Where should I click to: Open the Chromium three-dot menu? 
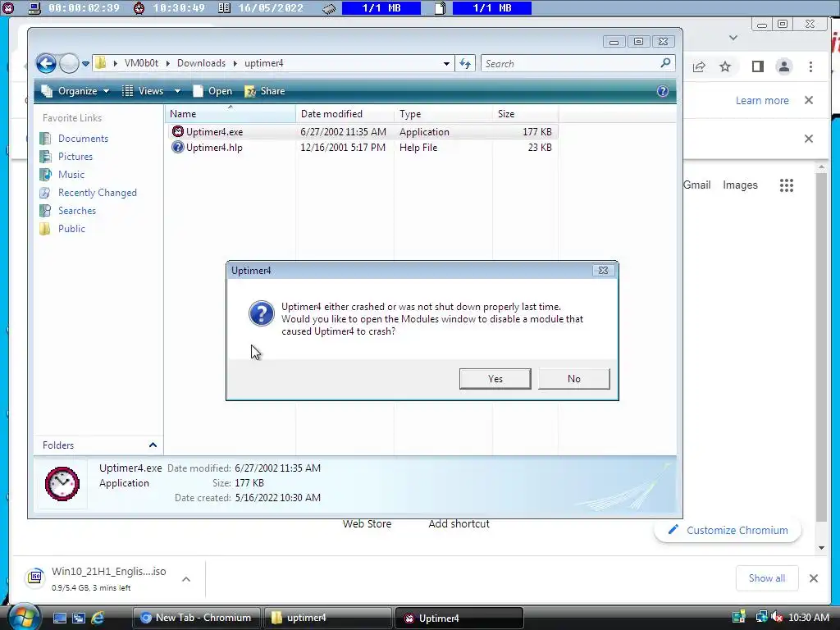coord(810,66)
